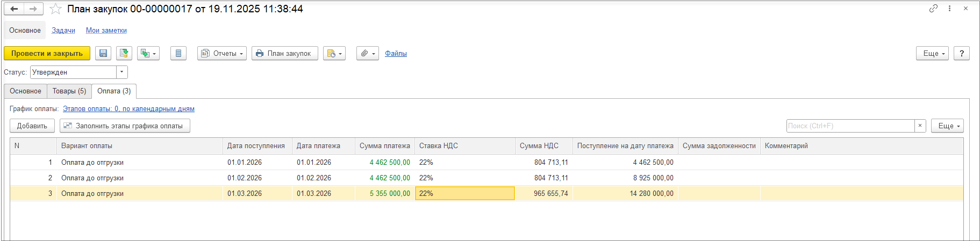Switch to the Товары (5) tab
Screen dimensions: 980x241
69,91
